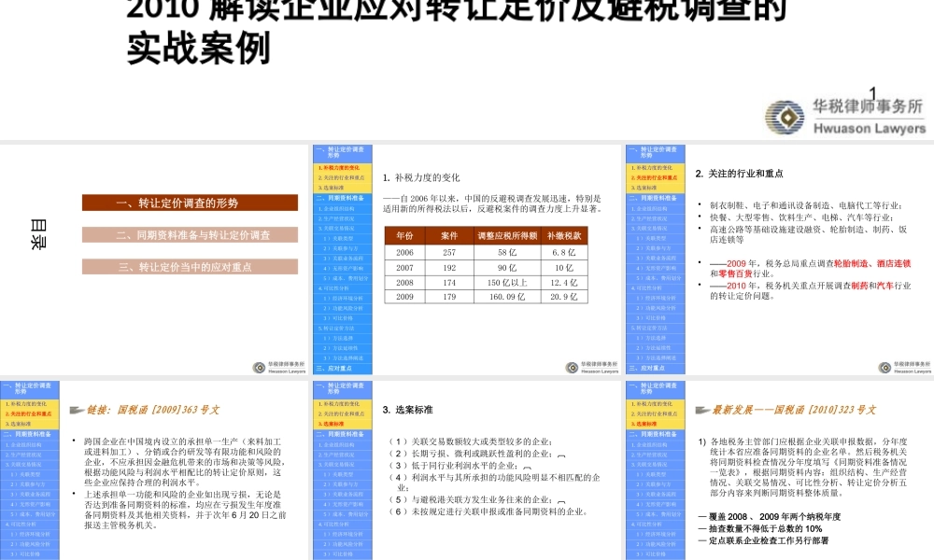The width and height of the screenshot is (934, 560).
Task: Select the '一、转让定价调查的形势' contents bar
Action: pos(190,203)
